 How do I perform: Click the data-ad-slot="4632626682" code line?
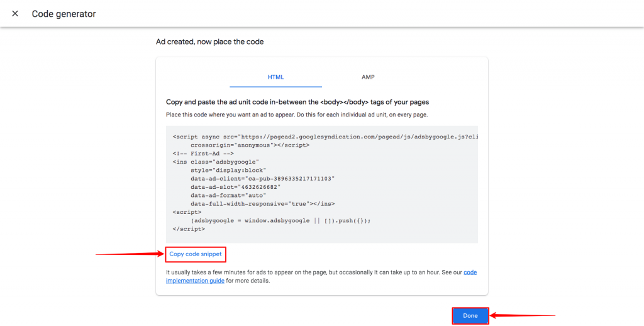pyautogui.click(x=235, y=187)
